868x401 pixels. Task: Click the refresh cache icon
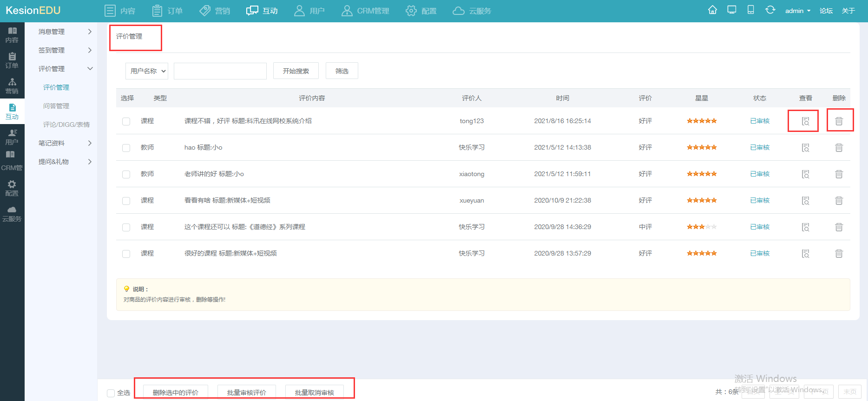click(x=770, y=10)
